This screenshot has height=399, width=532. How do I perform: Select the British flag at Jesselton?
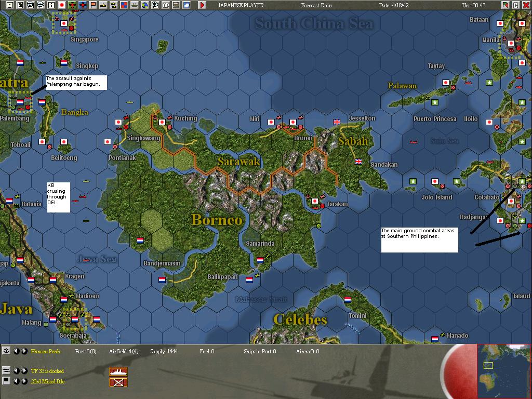(337, 122)
